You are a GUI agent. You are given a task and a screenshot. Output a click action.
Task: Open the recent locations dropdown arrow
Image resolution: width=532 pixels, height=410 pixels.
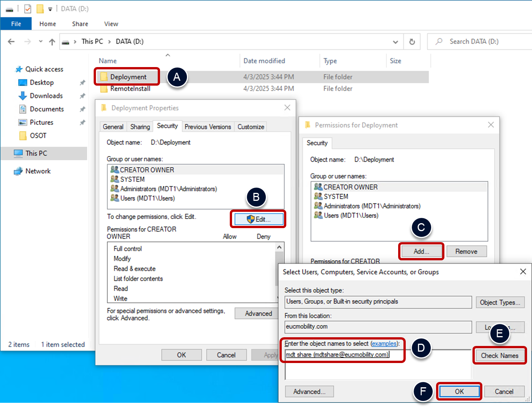(41, 42)
